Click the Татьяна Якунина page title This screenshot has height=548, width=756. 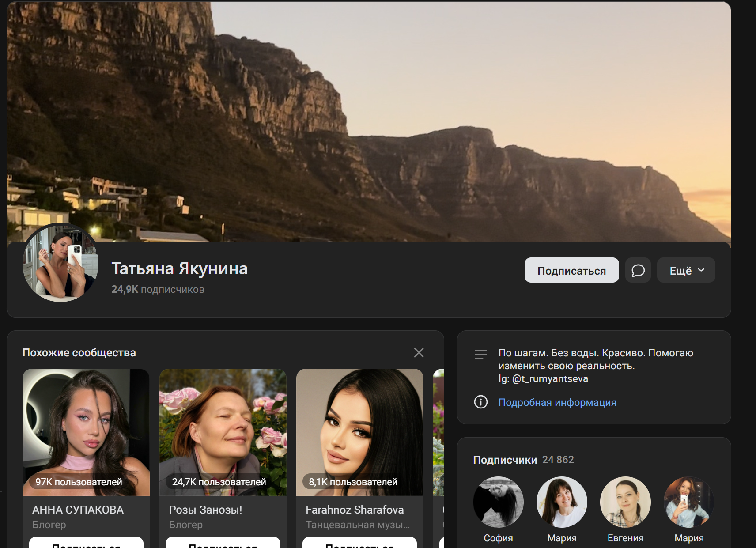(x=179, y=268)
